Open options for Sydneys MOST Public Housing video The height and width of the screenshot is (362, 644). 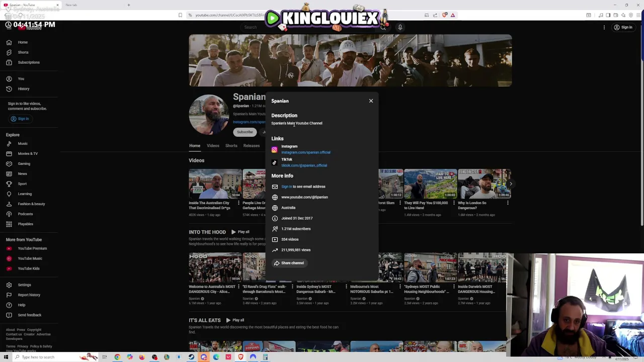click(x=454, y=287)
